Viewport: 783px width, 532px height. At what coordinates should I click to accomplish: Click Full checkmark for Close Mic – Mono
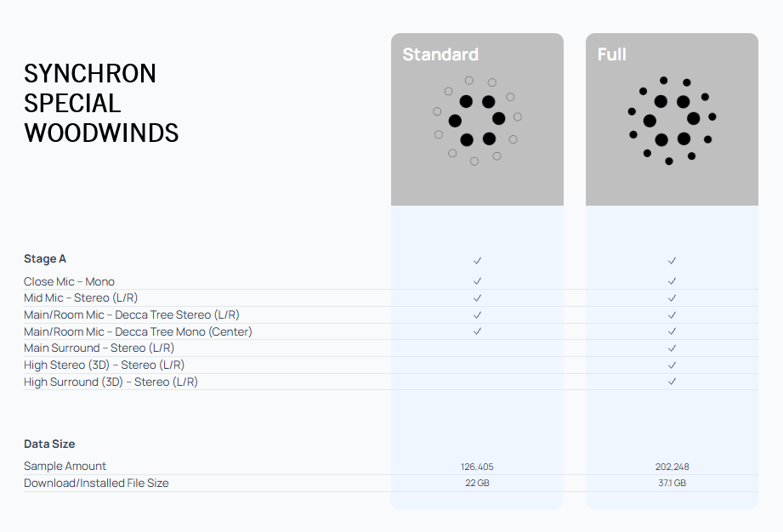(x=672, y=280)
